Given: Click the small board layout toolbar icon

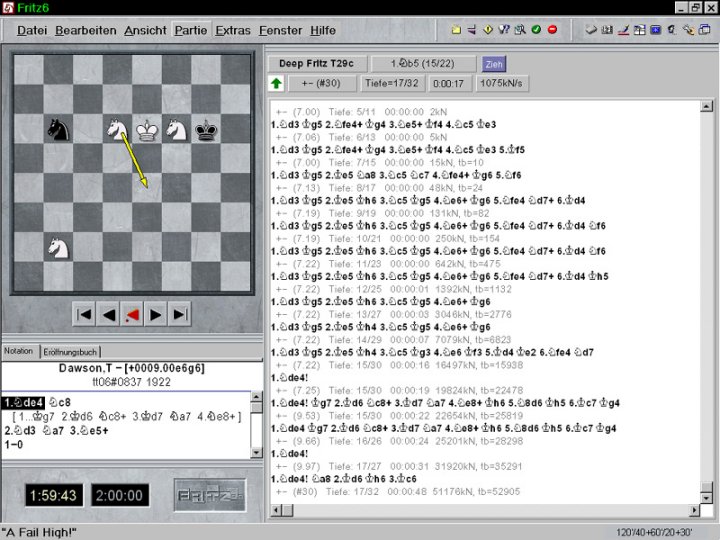Looking at the screenshot, I should [607, 30].
